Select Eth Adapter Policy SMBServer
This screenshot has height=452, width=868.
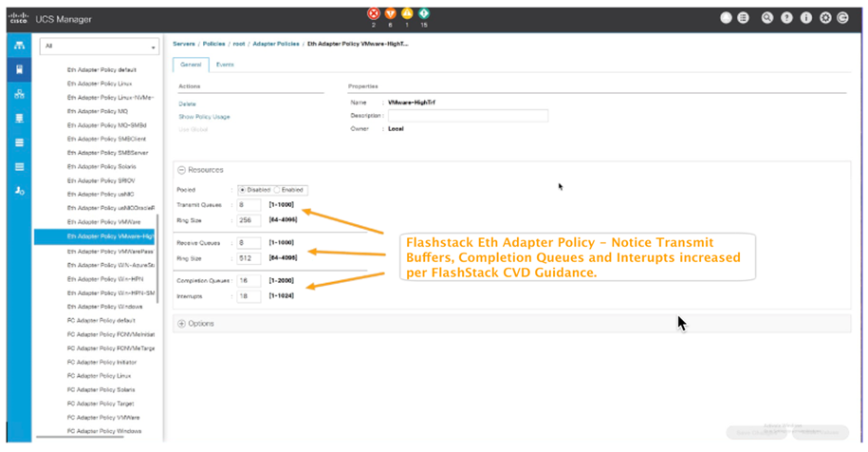click(107, 153)
